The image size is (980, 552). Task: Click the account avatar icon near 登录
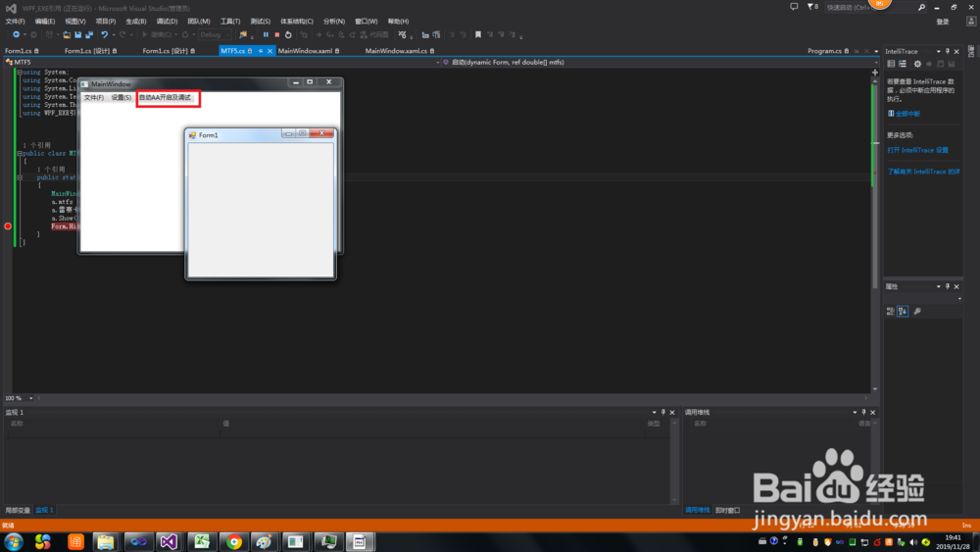970,22
